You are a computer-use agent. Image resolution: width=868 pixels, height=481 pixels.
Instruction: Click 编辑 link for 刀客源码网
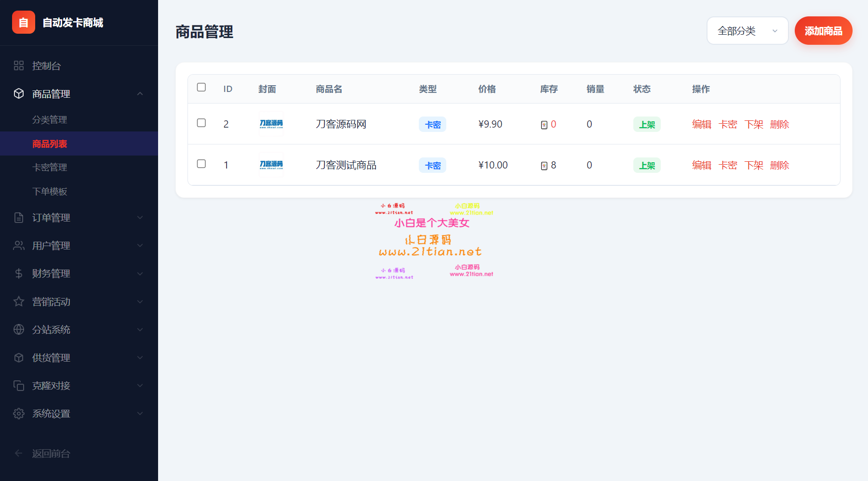(x=701, y=124)
